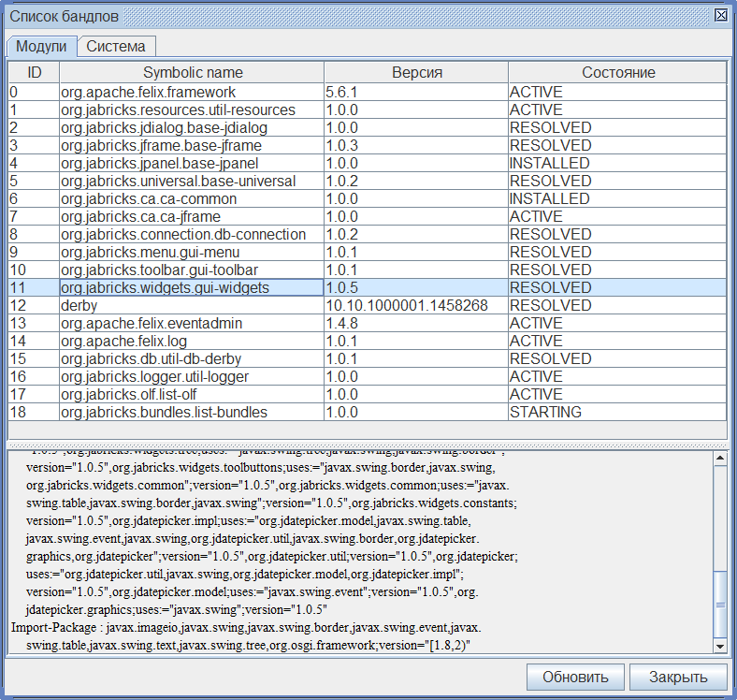The image size is (737, 700).
Task: Click ACTIVE state of ca-jframe row
Action: (617, 216)
